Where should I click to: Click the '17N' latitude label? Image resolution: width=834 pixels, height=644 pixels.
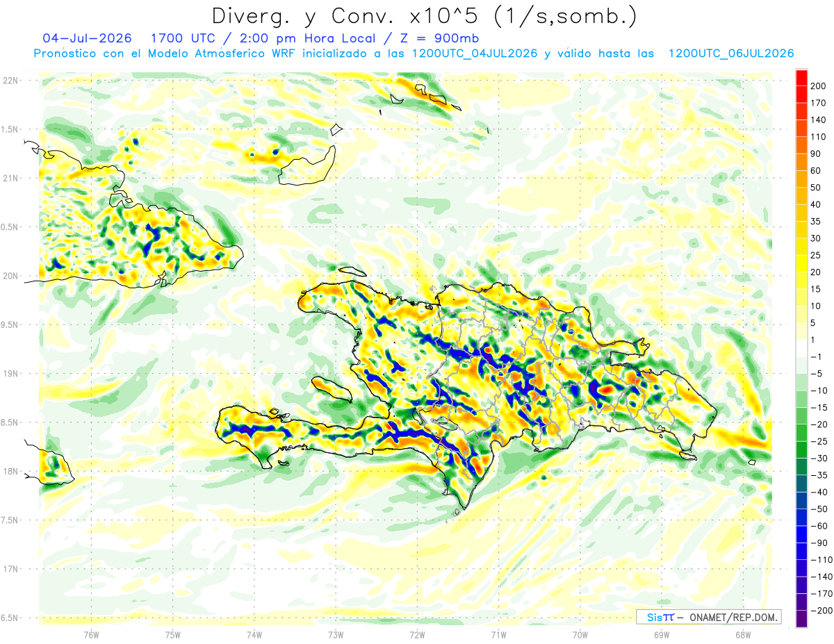10,568
